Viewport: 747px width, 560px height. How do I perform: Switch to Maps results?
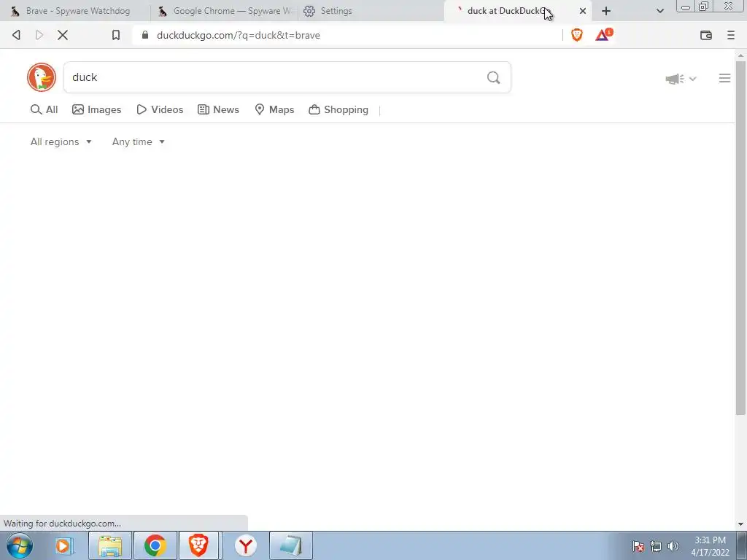click(274, 109)
